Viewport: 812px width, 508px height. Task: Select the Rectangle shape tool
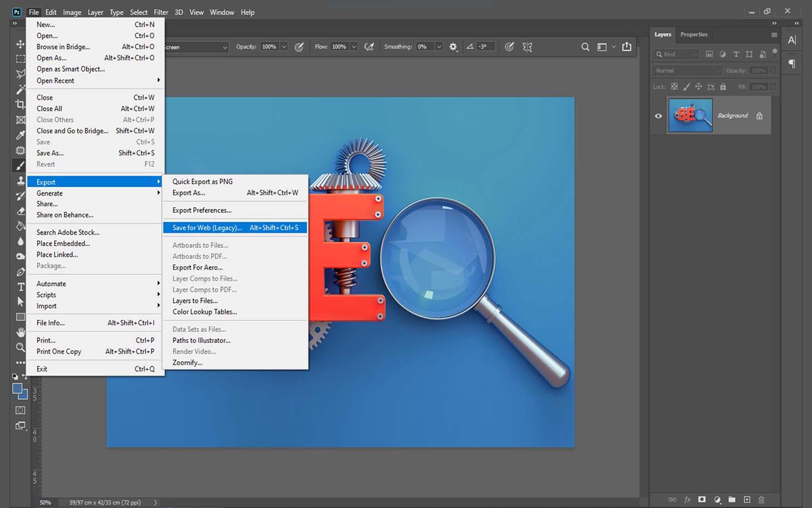pyautogui.click(x=21, y=317)
